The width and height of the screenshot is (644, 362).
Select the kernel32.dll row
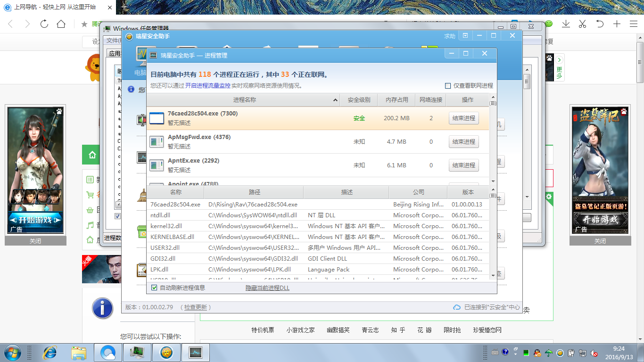[318, 226]
